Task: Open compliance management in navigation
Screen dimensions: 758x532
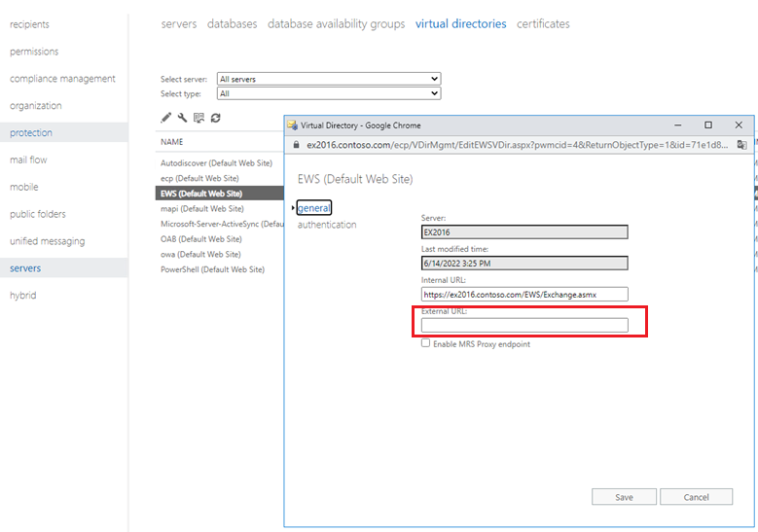Action: pyautogui.click(x=62, y=78)
